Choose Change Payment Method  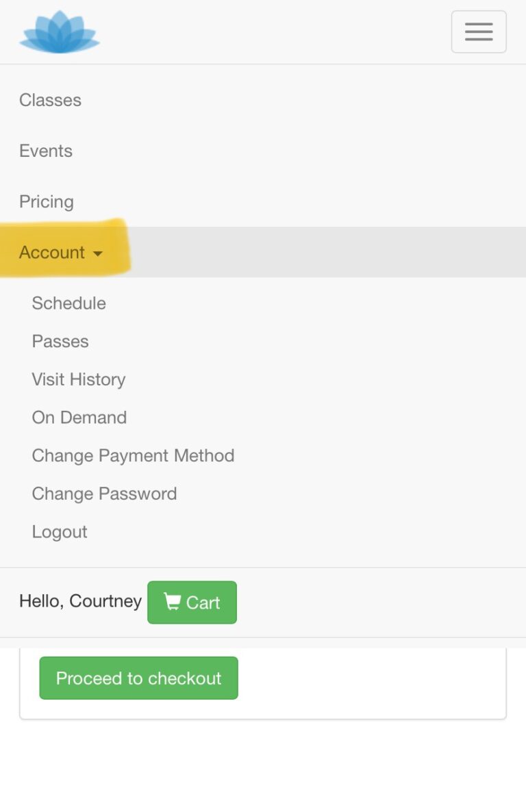[133, 455]
